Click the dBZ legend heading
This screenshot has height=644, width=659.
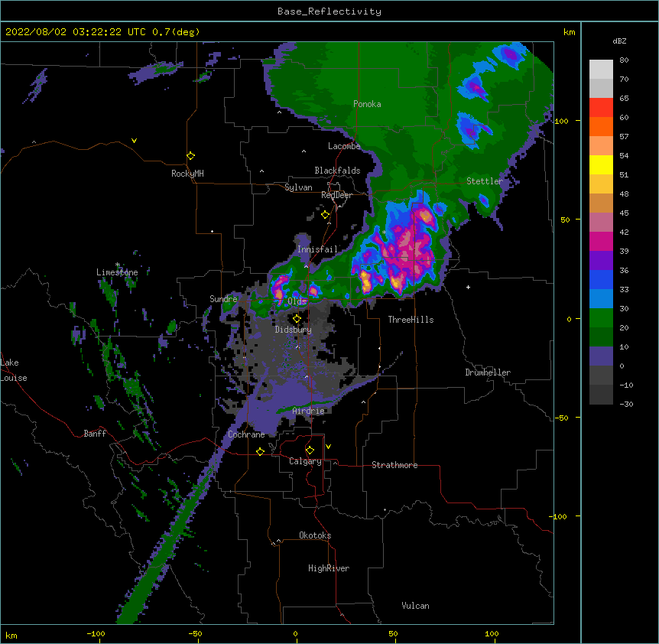pyautogui.click(x=619, y=41)
